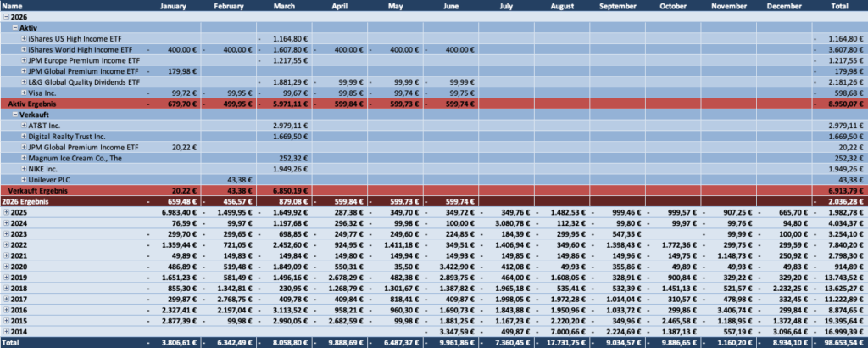Image resolution: width=868 pixels, height=348 pixels.
Task: Collapse the Verkauft group
Action: click(x=15, y=114)
